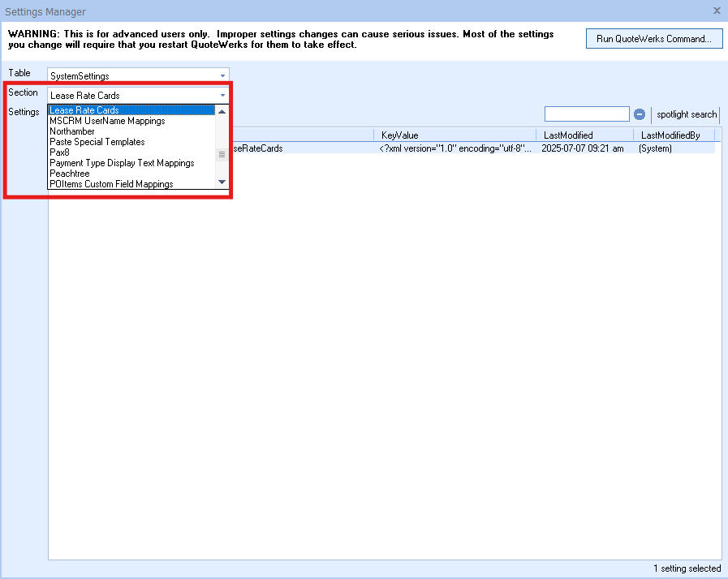Choose Payment Type Display Text Mappings
Viewport: 728px width, 579px height.
(x=122, y=163)
